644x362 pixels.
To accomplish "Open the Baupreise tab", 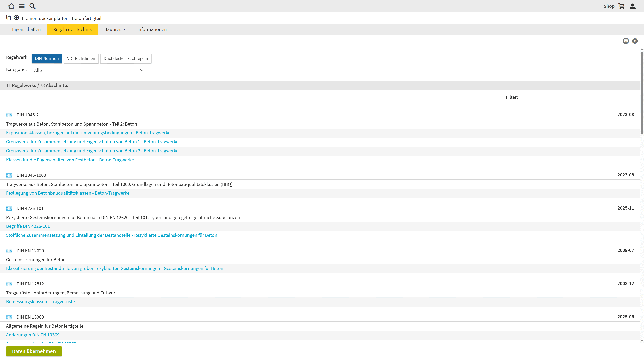I will coord(115,29).
